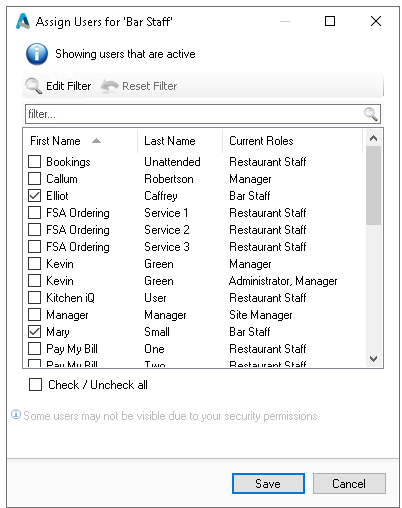The image size is (402, 508).
Task: Sort by First Name column arrow
Action: pyautogui.click(x=96, y=141)
